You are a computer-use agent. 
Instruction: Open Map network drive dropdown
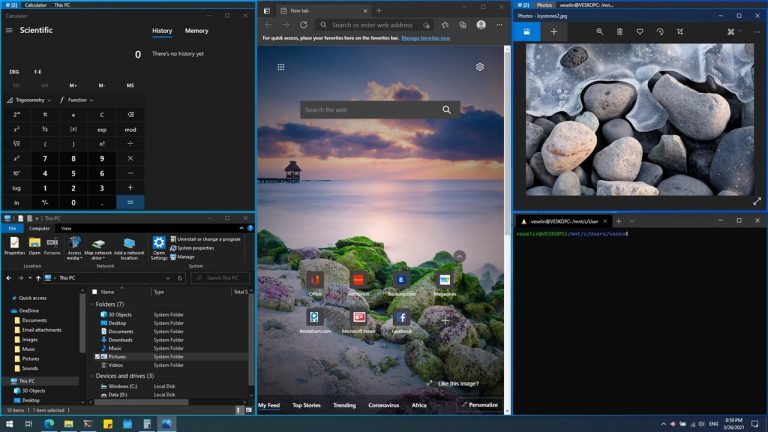click(98, 250)
